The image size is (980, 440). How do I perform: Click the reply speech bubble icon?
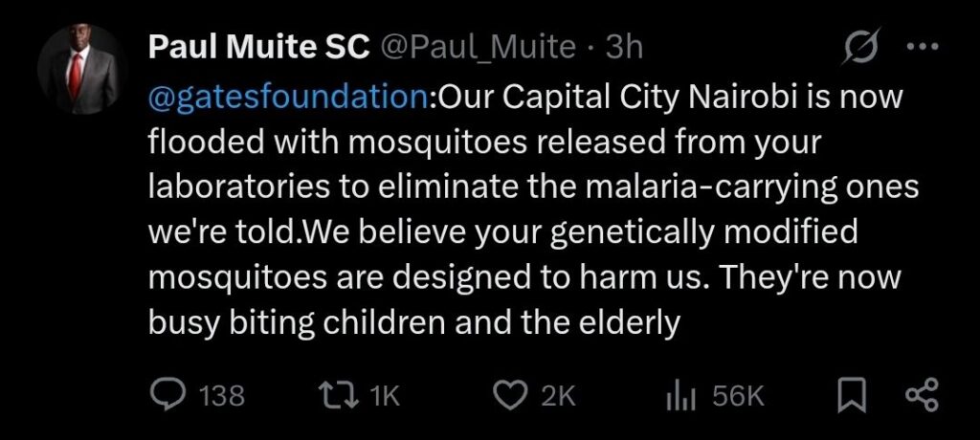click(168, 395)
